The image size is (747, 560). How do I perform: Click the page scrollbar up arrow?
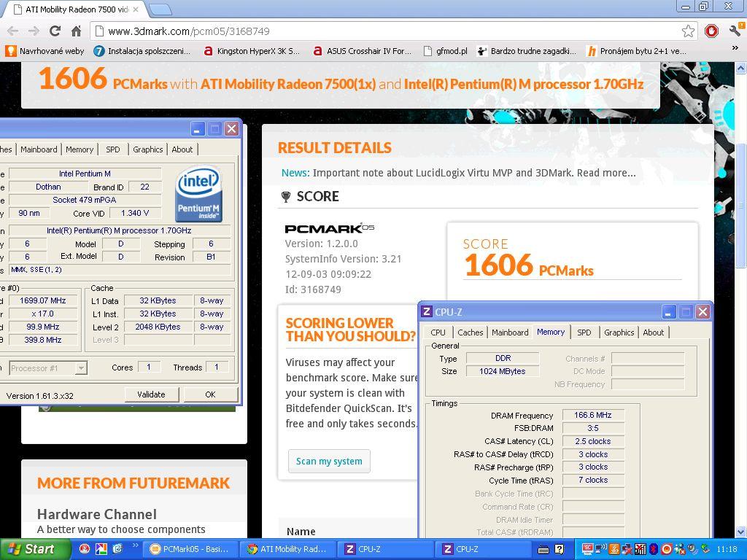click(x=741, y=69)
